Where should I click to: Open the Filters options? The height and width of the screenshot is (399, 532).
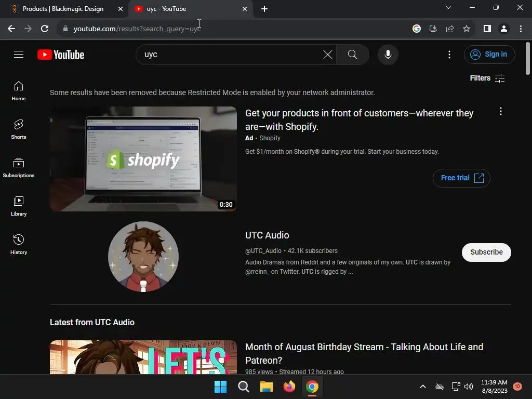(x=487, y=78)
